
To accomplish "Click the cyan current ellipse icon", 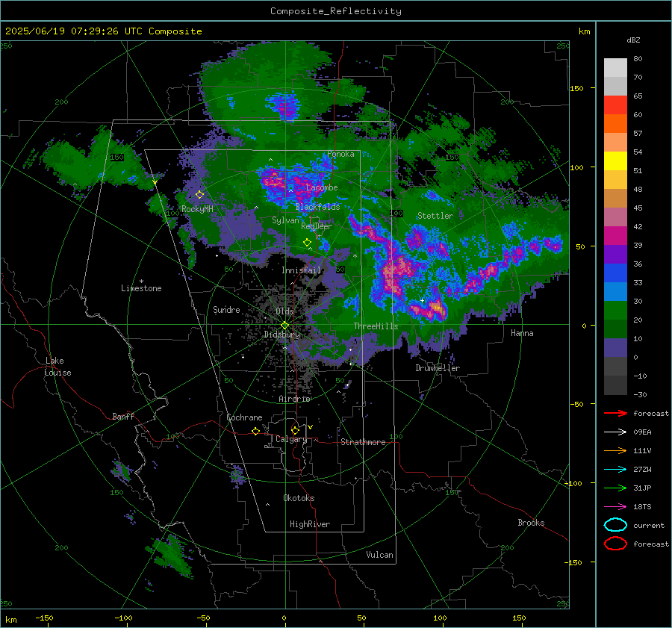I will (615, 525).
